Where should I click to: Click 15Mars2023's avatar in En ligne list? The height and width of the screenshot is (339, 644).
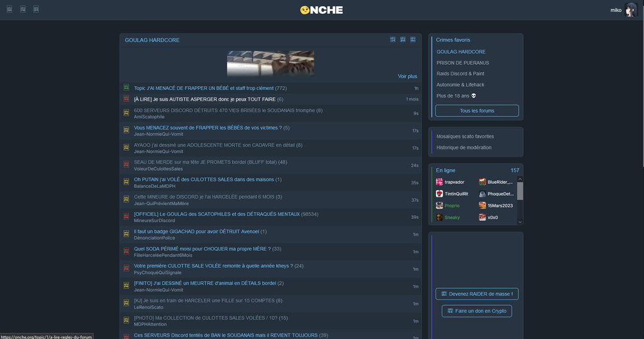482,206
